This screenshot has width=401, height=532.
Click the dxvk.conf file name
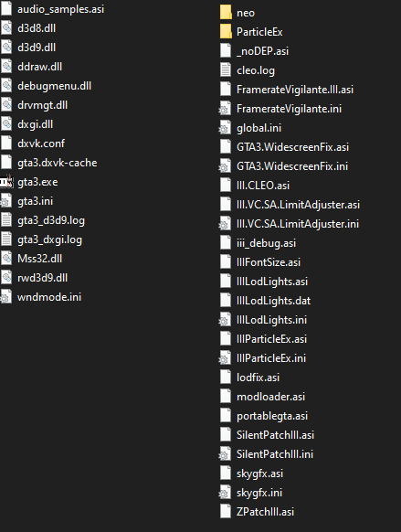(41, 144)
